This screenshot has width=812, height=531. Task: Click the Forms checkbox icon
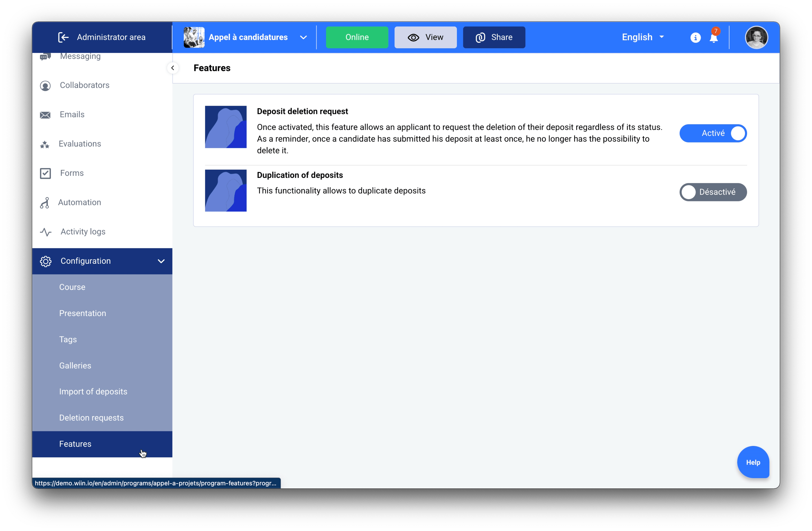[45, 173]
